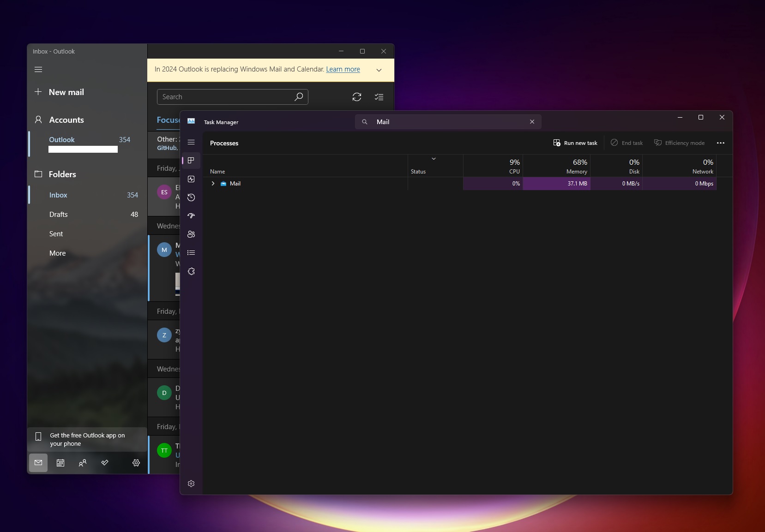Open the Details page in Task Manager
This screenshot has height=532, width=765.
pyautogui.click(x=191, y=253)
